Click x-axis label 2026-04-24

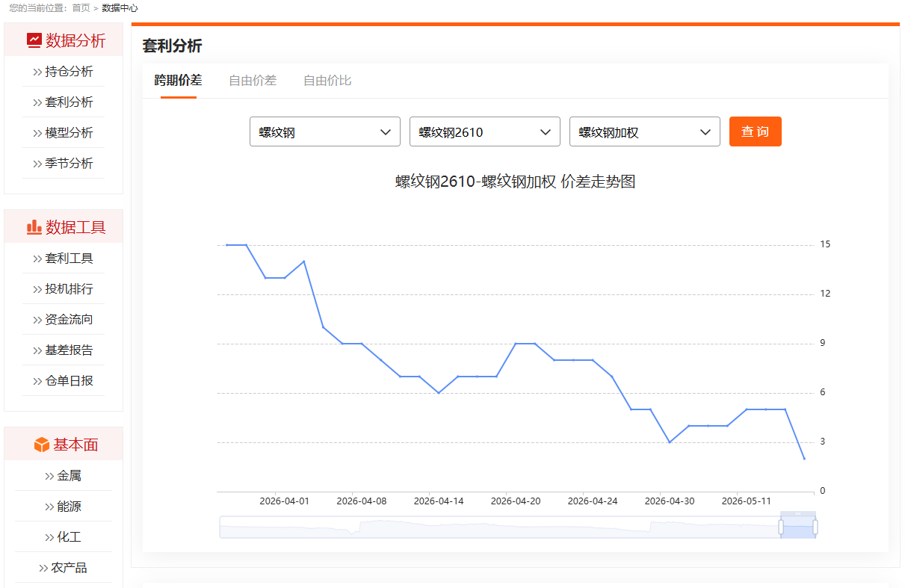593,501
